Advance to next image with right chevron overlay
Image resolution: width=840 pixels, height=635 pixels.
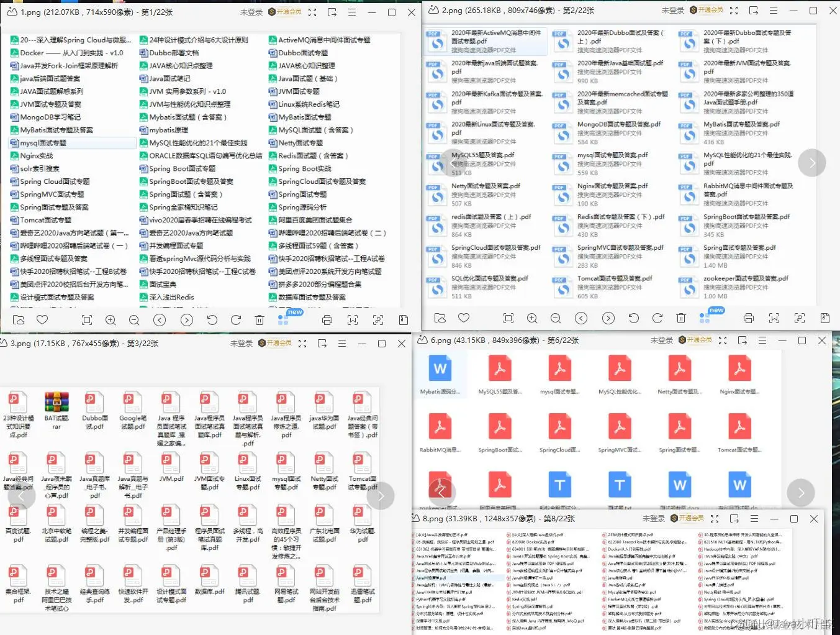click(x=812, y=163)
